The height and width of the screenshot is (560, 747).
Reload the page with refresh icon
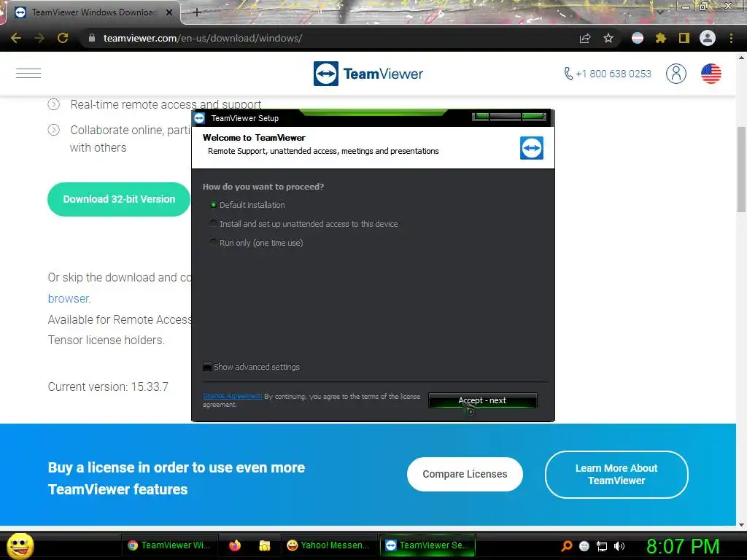[x=63, y=38]
